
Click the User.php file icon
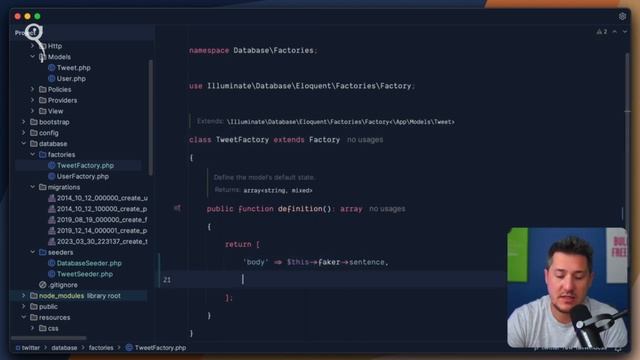(x=51, y=78)
